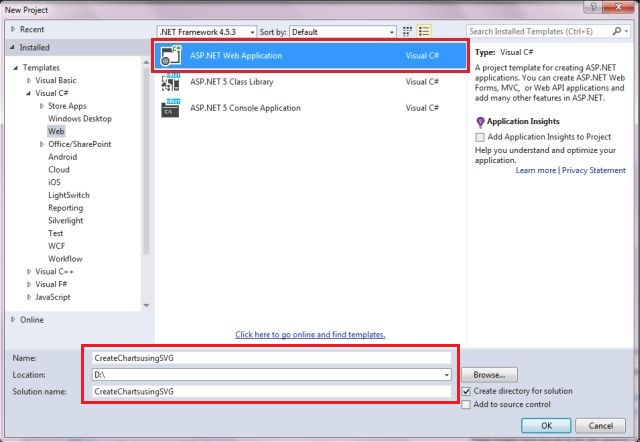Open the Location path dropdown
Screen dimensions: 640x442
(x=447, y=375)
